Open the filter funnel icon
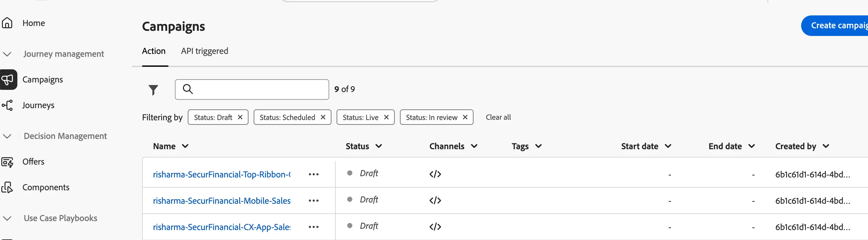The image size is (868, 240). click(x=153, y=90)
